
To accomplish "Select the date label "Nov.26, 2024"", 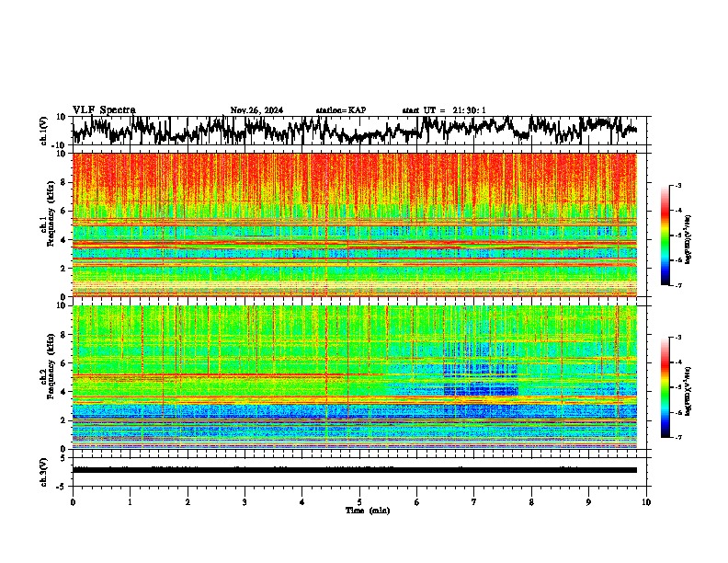I will [256, 110].
